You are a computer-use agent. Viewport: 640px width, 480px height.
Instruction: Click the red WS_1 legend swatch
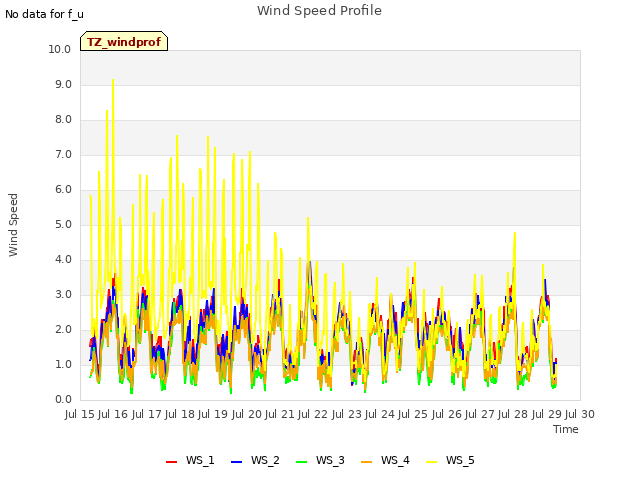171,461
